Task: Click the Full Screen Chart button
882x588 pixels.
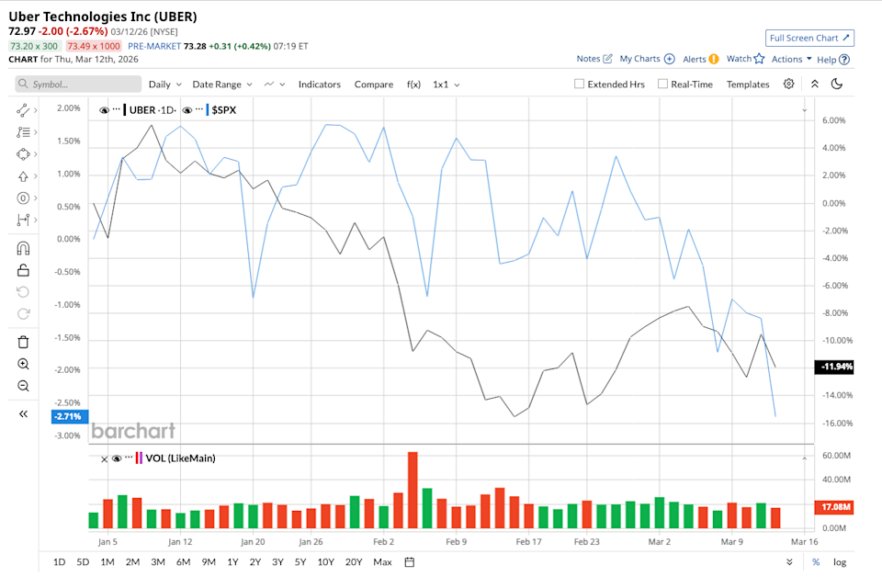Action: tap(809, 38)
